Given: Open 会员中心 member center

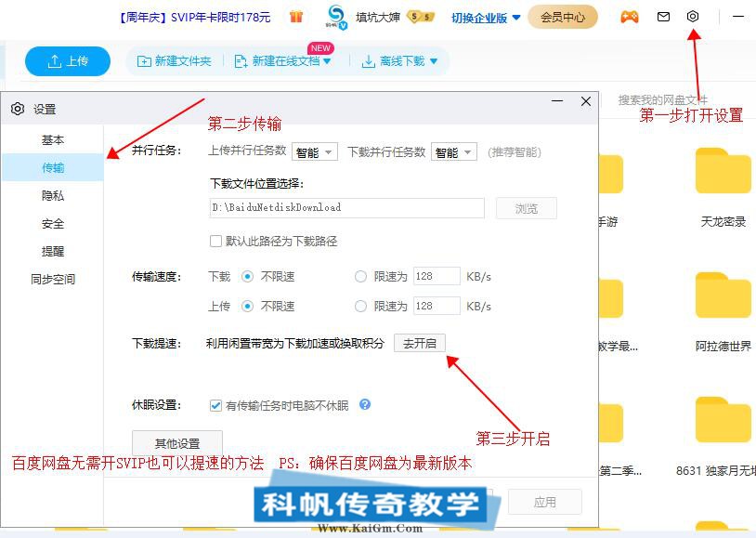Looking at the screenshot, I should click(563, 18).
